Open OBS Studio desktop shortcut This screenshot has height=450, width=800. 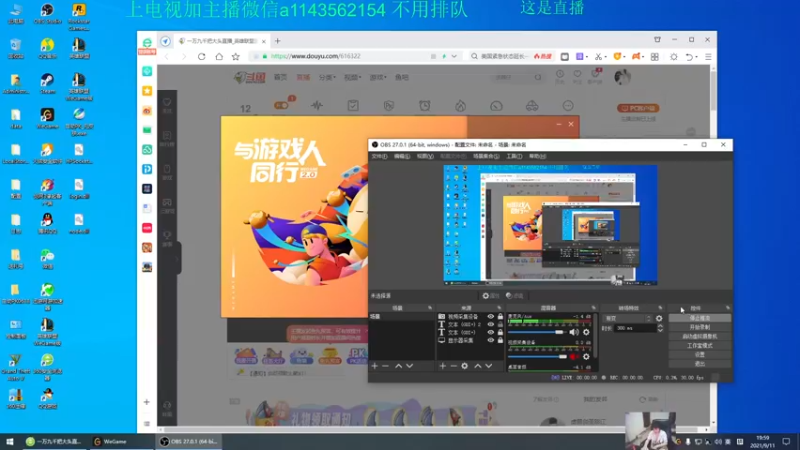click(x=47, y=14)
